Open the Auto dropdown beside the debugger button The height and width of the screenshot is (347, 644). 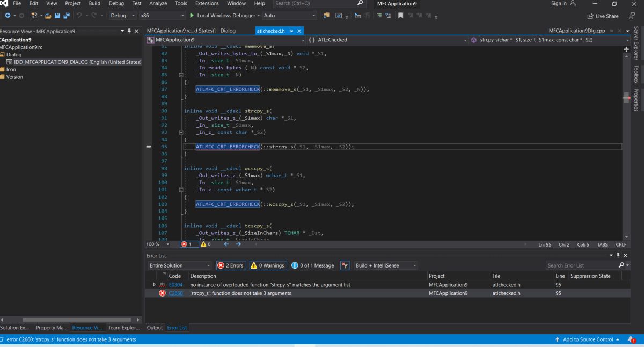pos(290,16)
